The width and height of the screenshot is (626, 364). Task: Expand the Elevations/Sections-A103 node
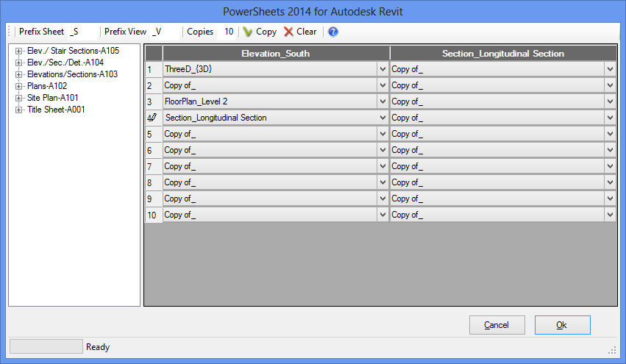pos(18,74)
